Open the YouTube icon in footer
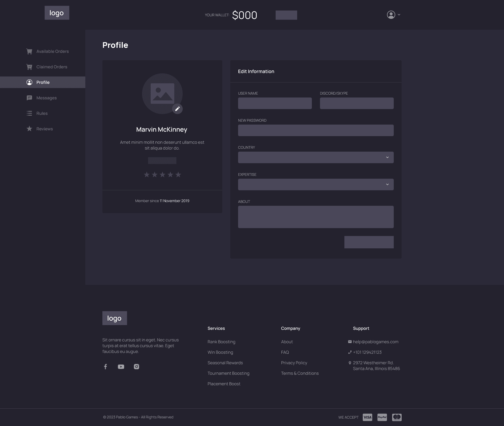The height and width of the screenshot is (426, 504). click(x=121, y=367)
